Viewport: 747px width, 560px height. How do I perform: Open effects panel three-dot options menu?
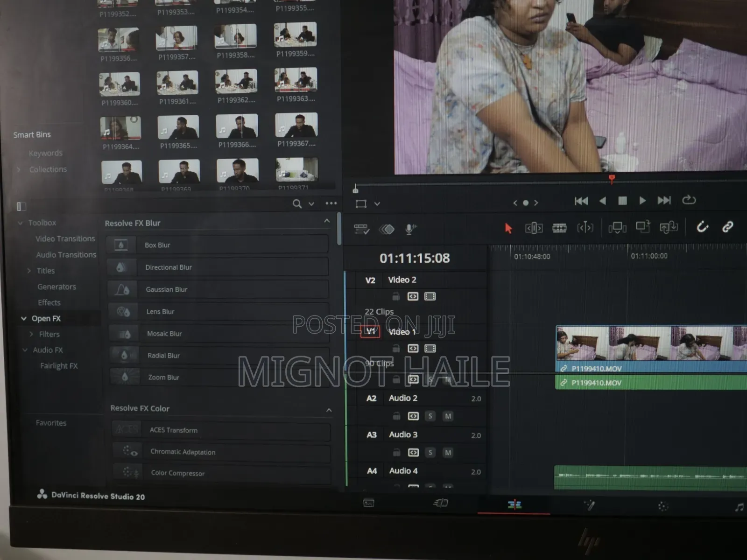coord(331,203)
